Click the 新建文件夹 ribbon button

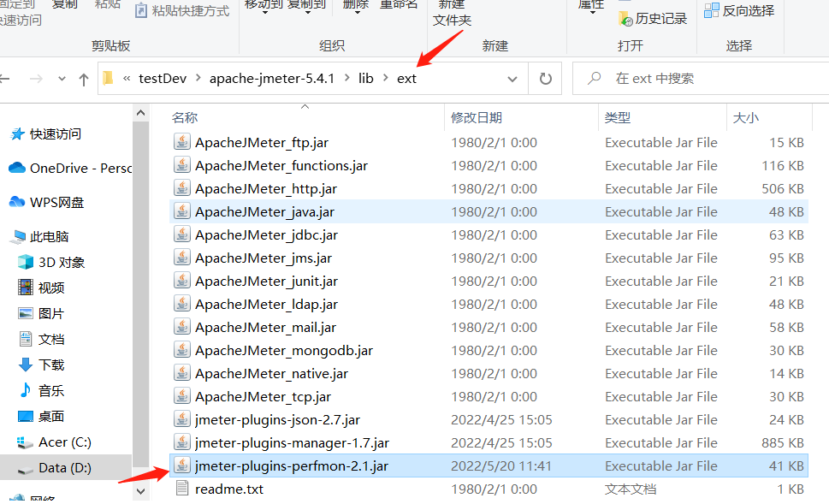pyautogui.click(x=452, y=13)
